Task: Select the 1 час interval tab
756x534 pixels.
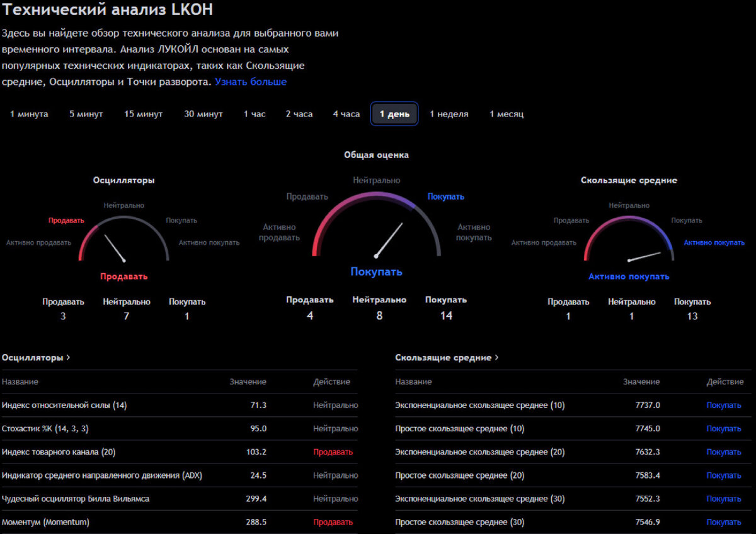Action: [x=255, y=114]
